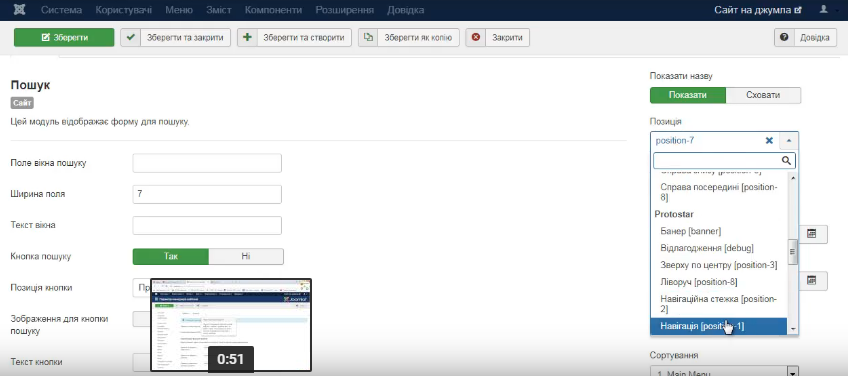
Task: Select Навігація [position-1] option
Action: pyautogui.click(x=719, y=326)
